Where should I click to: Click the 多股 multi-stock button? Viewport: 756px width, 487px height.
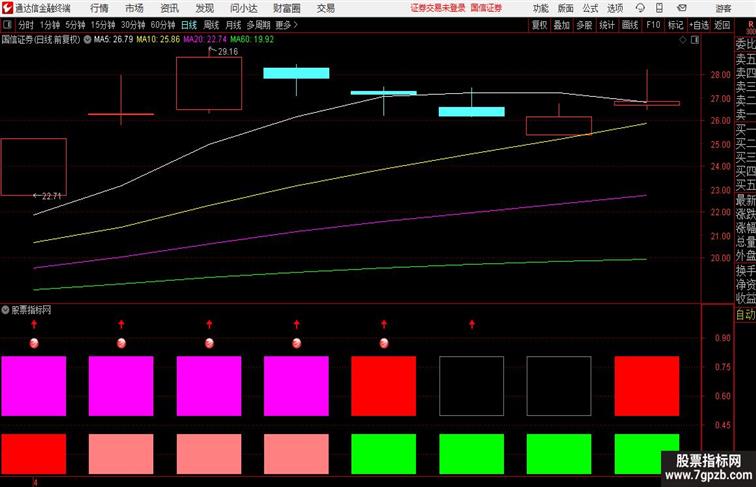click(584, 25)
